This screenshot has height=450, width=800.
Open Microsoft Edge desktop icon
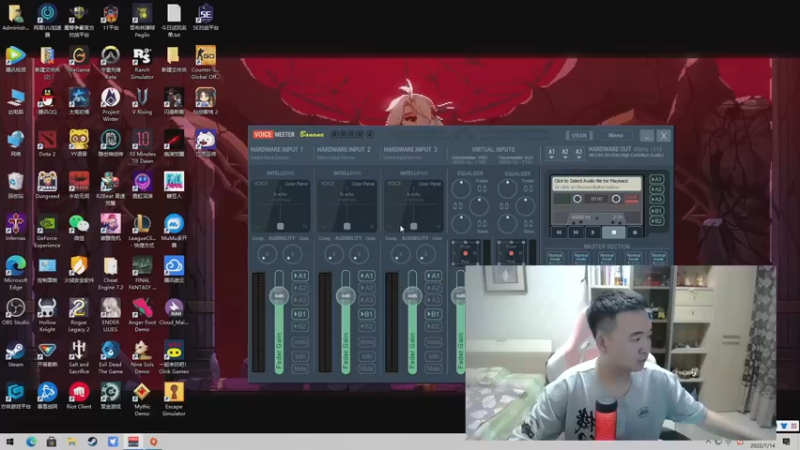15,273
